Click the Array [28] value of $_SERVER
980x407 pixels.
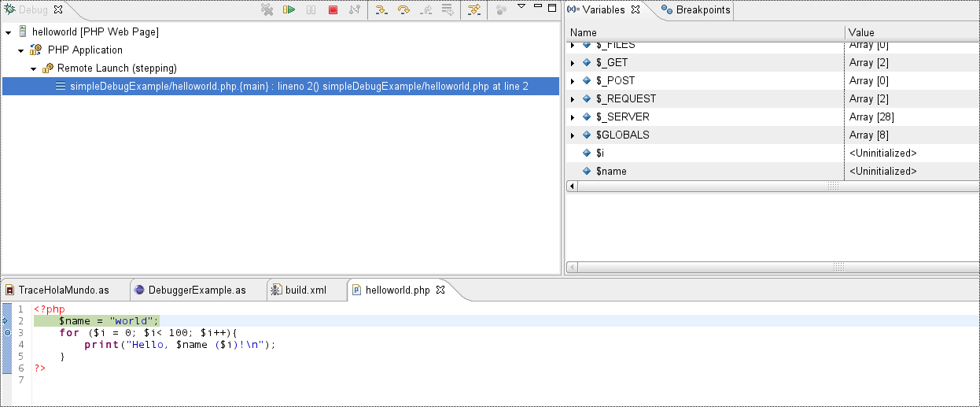click(x=871, y=117)
